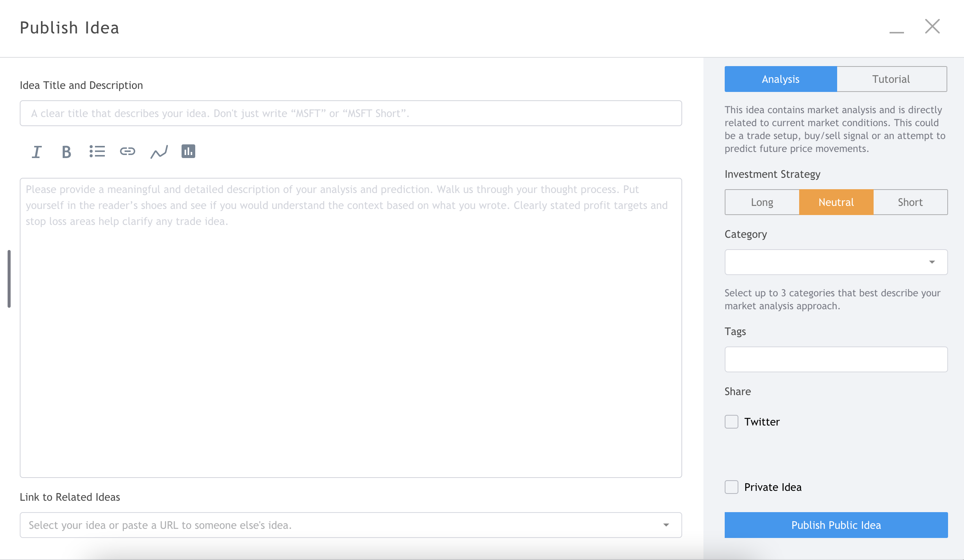The height and width of the screenshot is (560, 964).
Task: Select the Neutral investment strategy
Action: [x=836, y=202]
